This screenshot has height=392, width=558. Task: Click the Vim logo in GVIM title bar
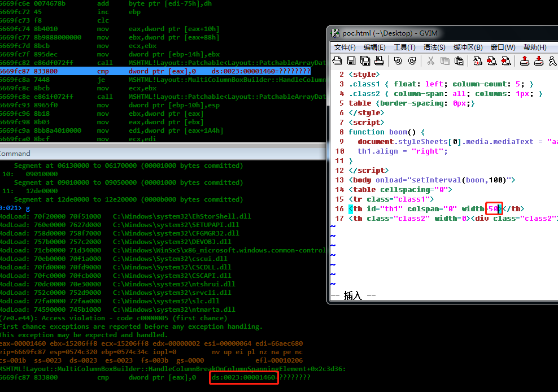(335, 33)
